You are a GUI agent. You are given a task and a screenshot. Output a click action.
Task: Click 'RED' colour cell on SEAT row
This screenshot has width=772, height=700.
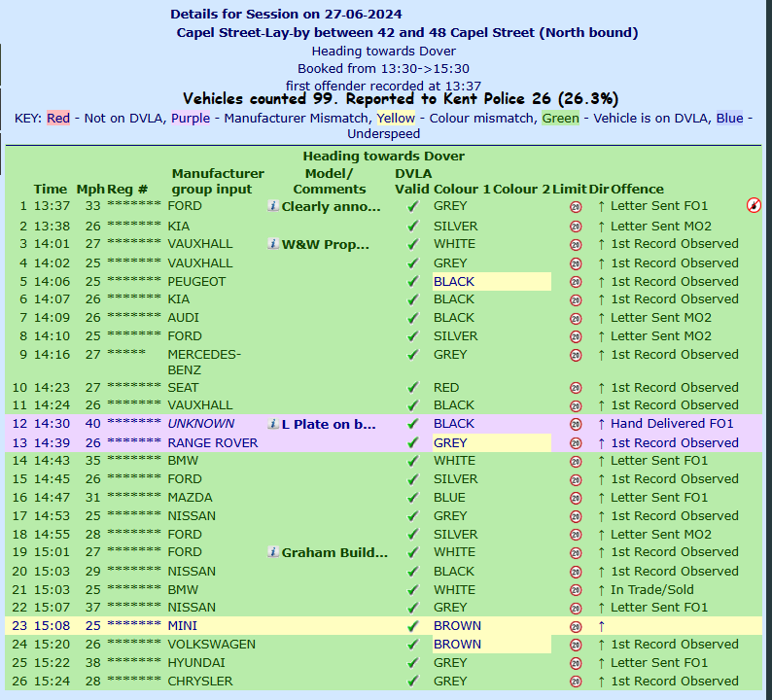point(446,387)
